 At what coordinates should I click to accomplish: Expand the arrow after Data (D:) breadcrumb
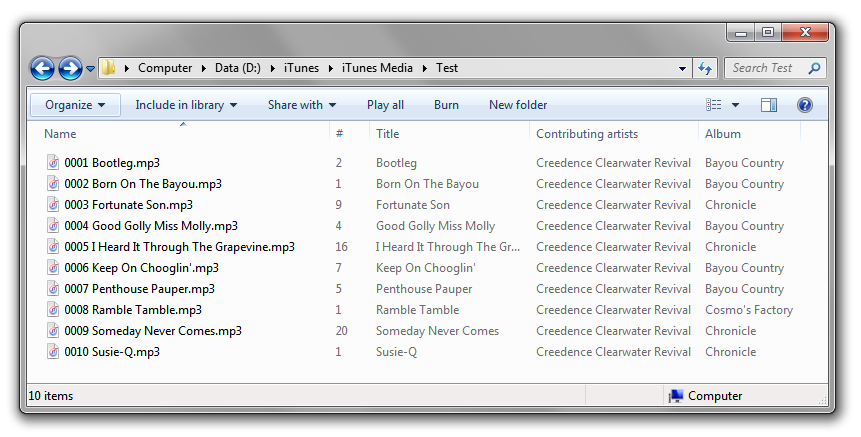pos(273,69)
